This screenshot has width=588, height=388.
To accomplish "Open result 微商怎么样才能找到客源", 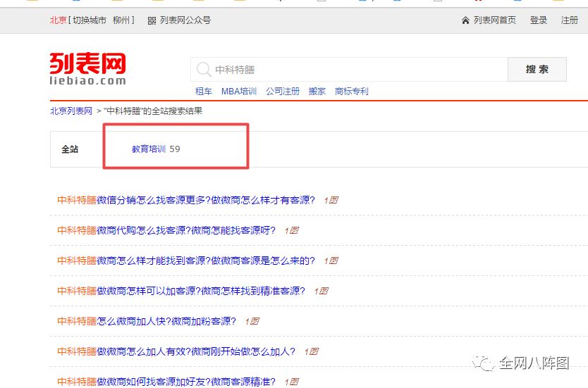I will tap(186, 261).
